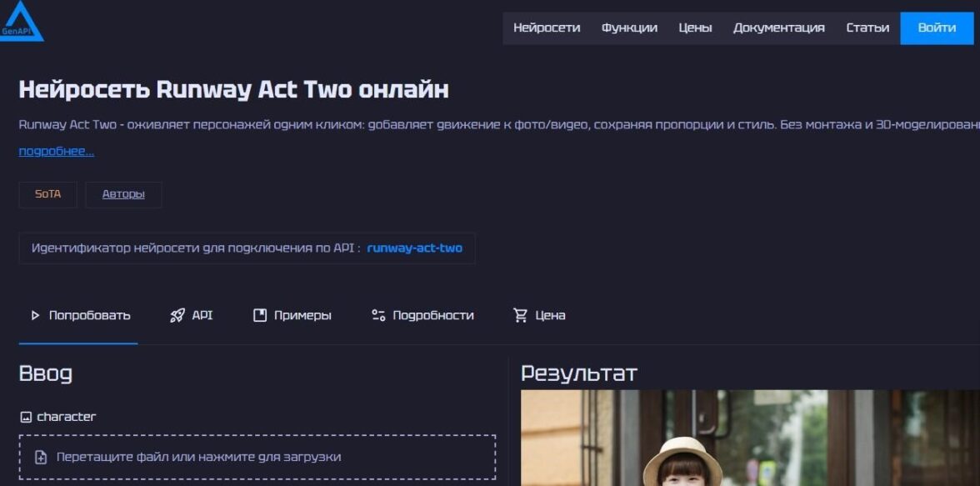This screenshot has width=980, height=486.
Task: Click the character field label
Action: pos(67,417)
